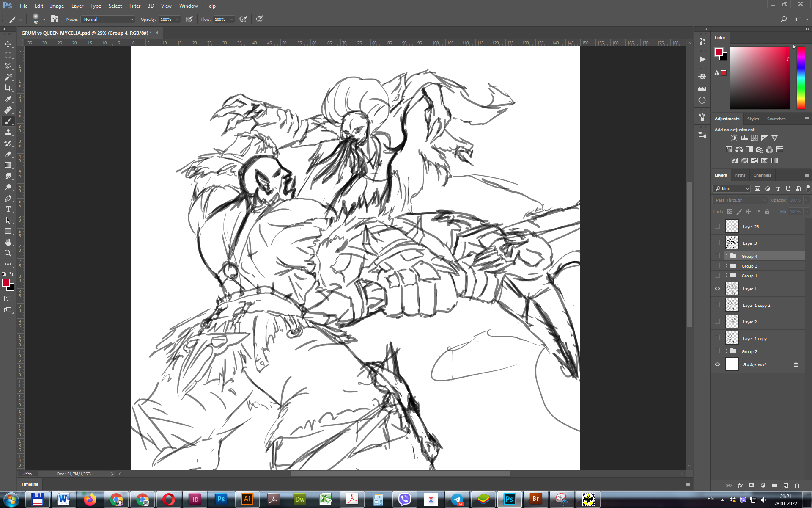The height and width of the screenshot is (508, 812).
Task: Open Flow slider dropdown arrow
Action: click(231, 19)
